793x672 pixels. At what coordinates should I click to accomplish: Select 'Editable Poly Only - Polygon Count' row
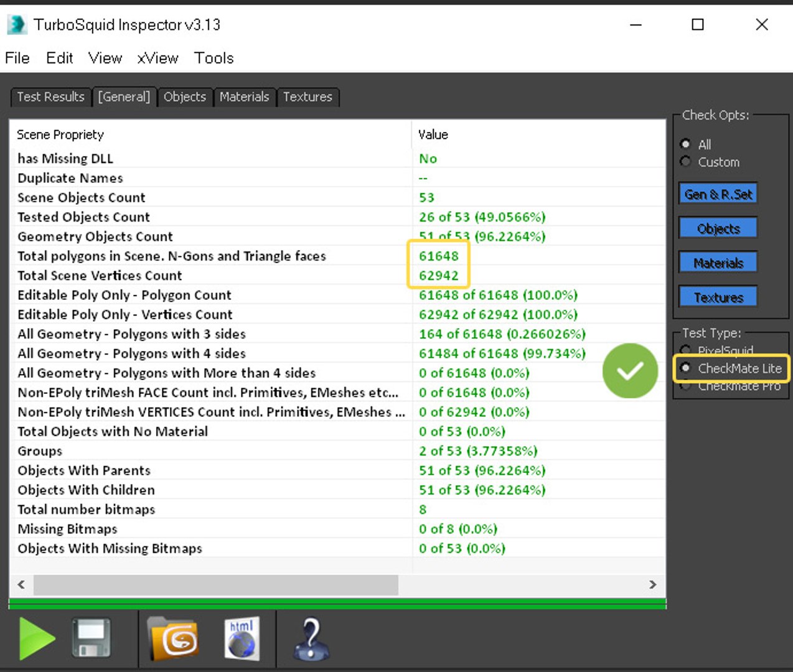(337, 295)
